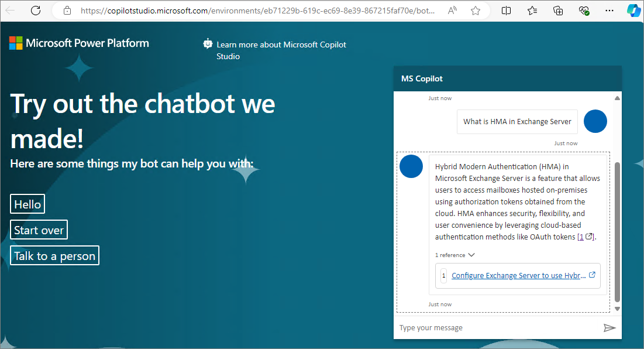This screenshot has width=644, height=349.
Task: Click the What is HMA in Exchange Server message
Action: tap(517, 122)
